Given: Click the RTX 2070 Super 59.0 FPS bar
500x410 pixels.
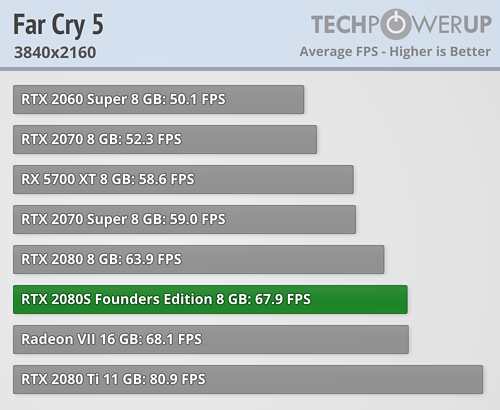Looking at the screenshot, I should tap(184, 219).
